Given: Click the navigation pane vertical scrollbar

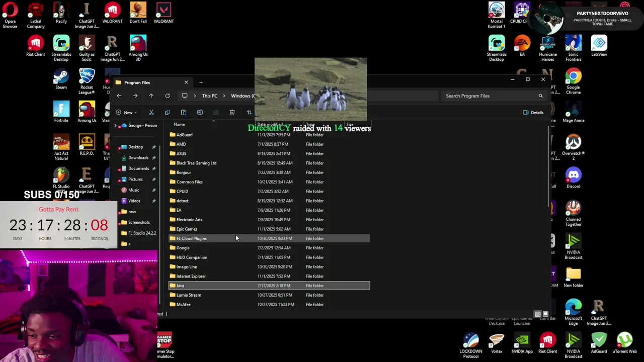Looking at the screenshot, I should (160, 224).
